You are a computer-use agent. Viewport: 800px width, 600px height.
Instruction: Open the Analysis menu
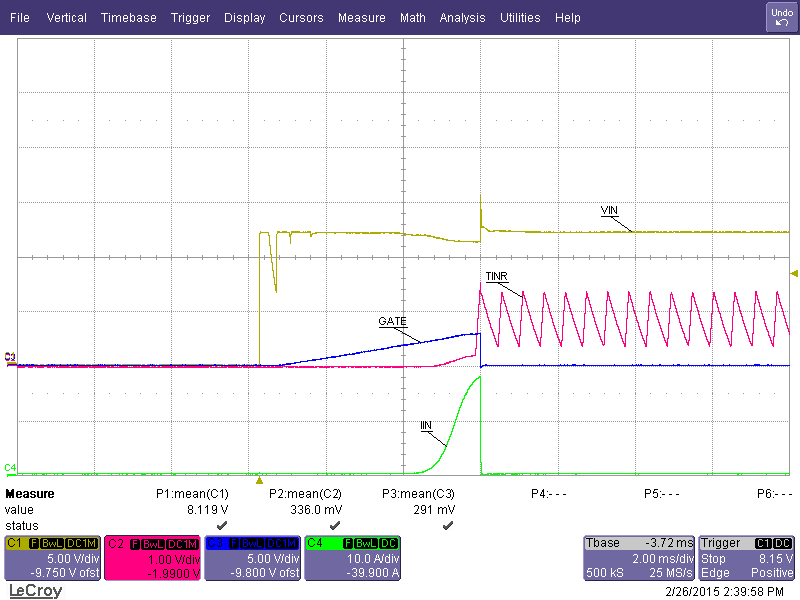pos(462,18)
